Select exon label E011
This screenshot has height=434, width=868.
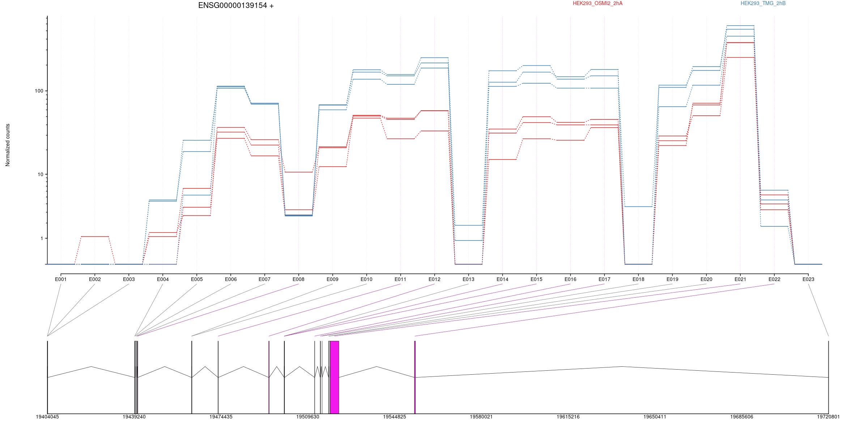400,279
